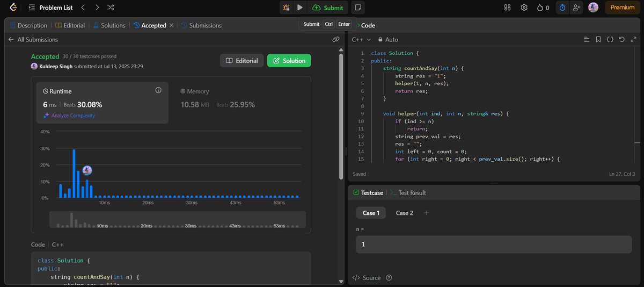Open the Problem List
This screenshot has height=287, width=644.
click(x=51, y=8)
